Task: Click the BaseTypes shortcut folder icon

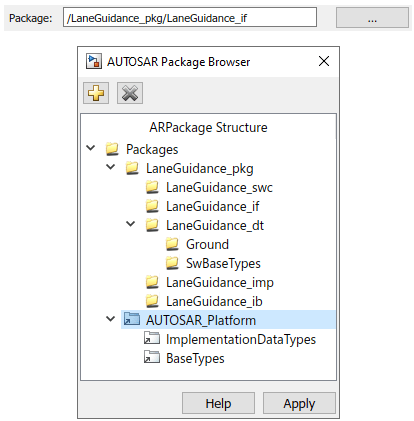Action: (x=152, y=357)
